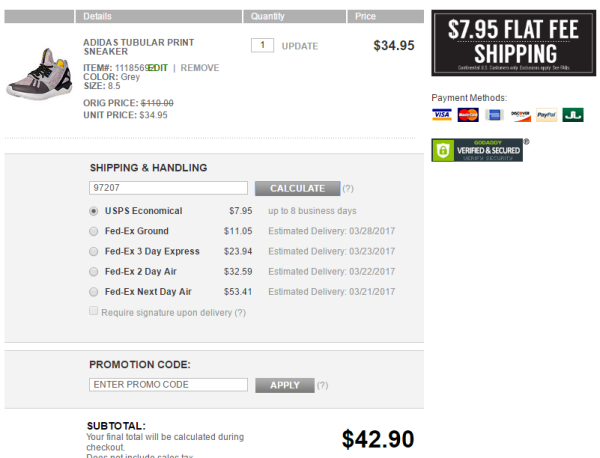Click the Visa payment icon
Screen dimensions: 600x458
[x=442, y=115]
